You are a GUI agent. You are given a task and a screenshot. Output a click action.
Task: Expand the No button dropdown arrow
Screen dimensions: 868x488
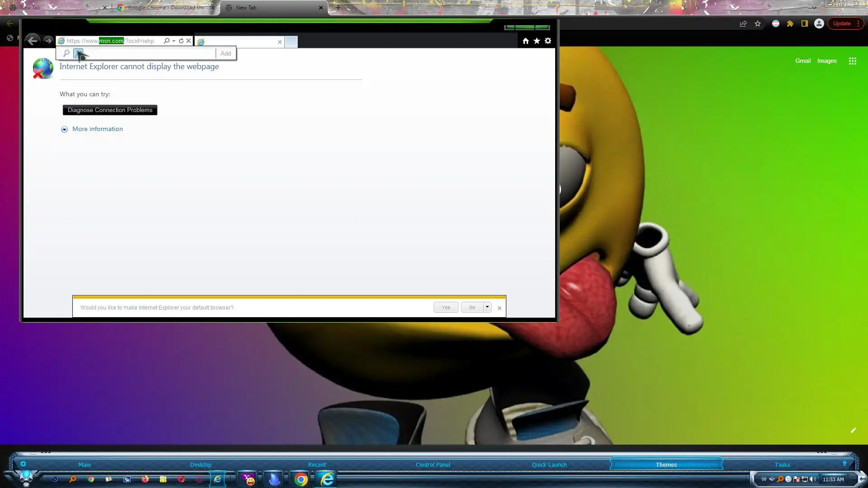coord(487,307)
